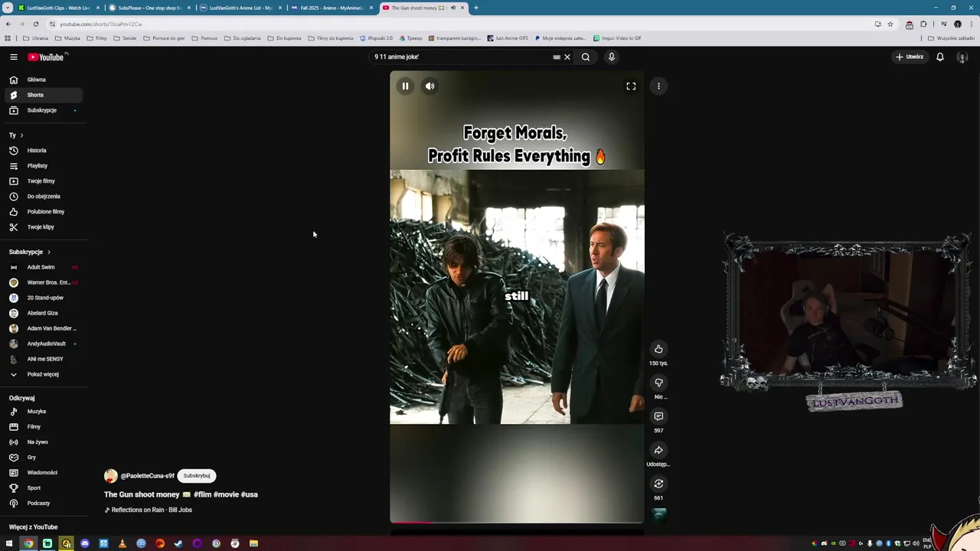Open Podcasty section

click(x=44, y=503)
